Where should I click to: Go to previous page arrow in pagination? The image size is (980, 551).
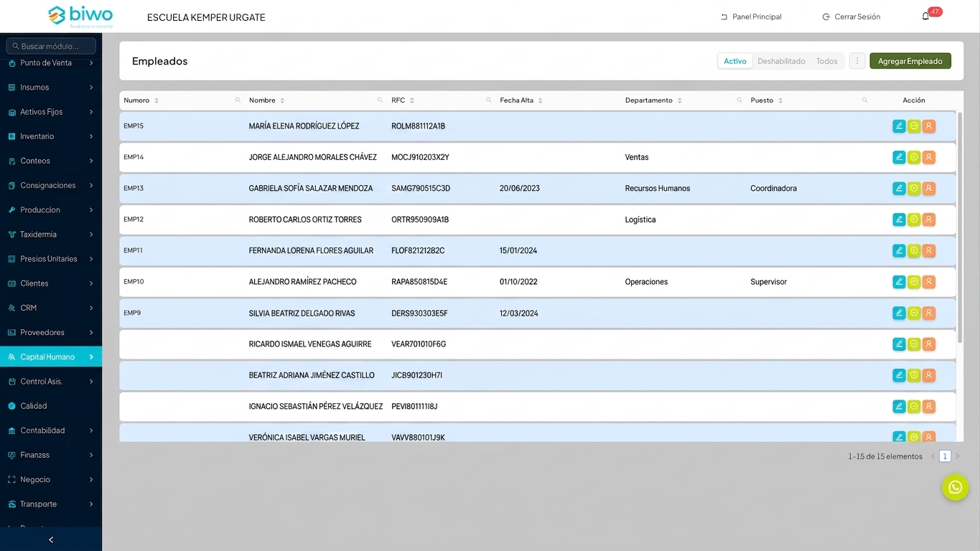pyautogui.click(x=933, y=456)
